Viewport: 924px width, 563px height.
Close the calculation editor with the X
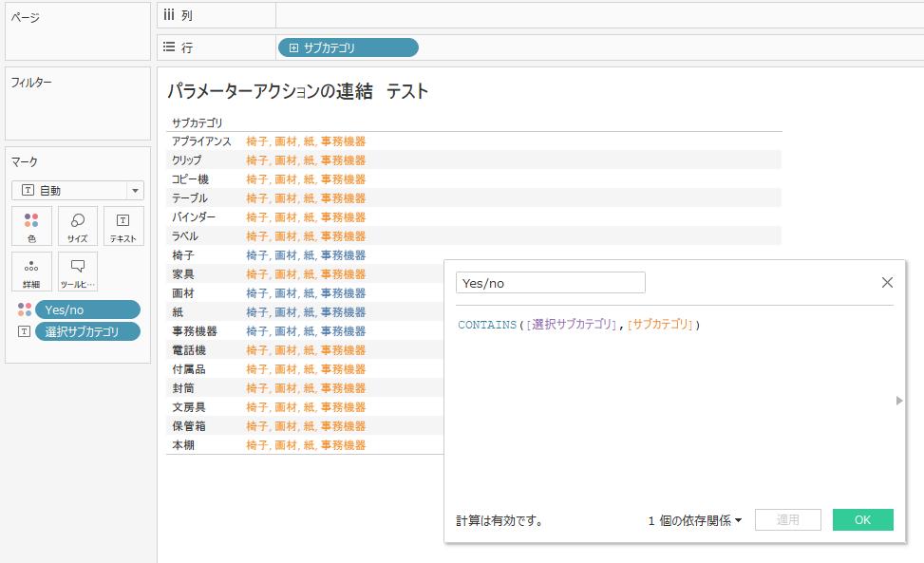pyautogui.click(x=887, y=282)
